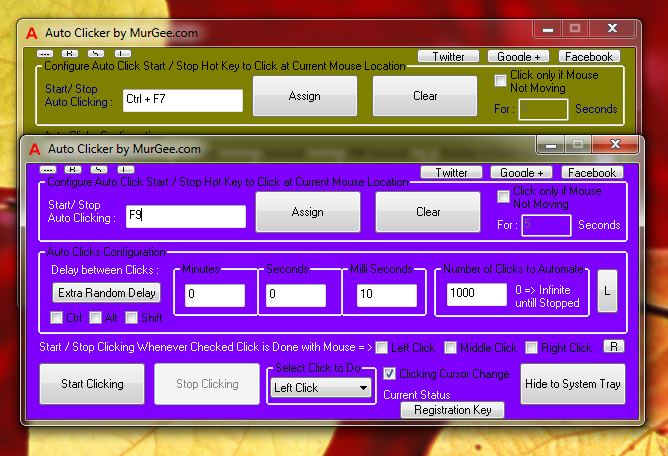
Task: Click the small '---' button in the olive window
Action: pos(45,54)
